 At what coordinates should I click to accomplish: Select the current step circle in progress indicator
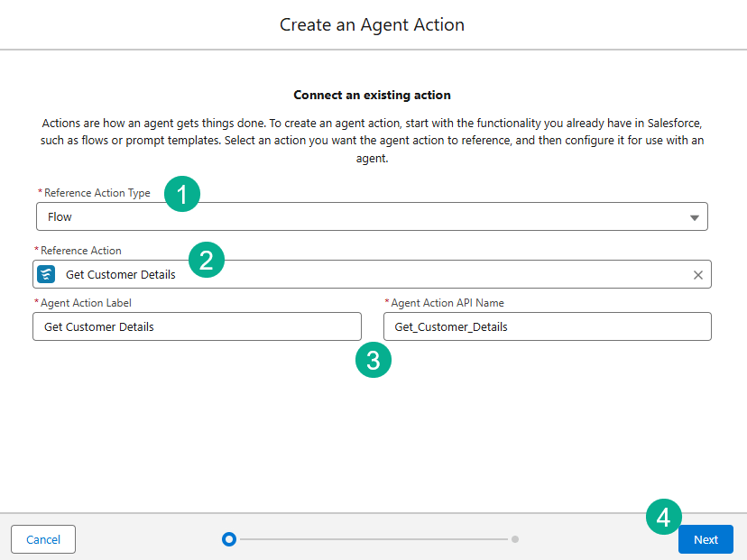[x=229, y=539]
